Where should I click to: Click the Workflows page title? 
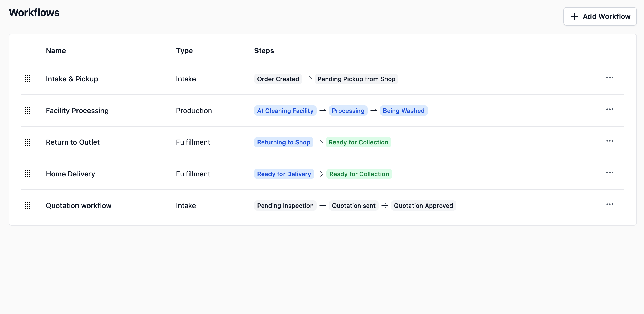coord(34,12)
